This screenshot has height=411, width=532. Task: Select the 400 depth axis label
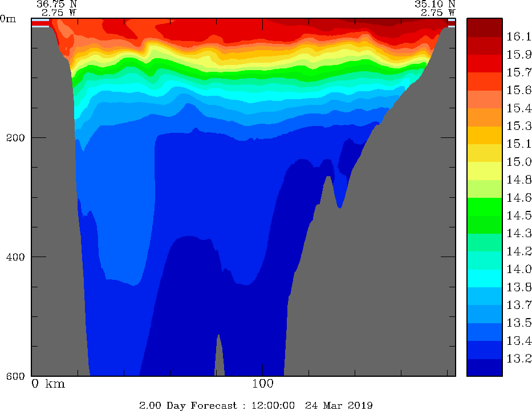[15, 257]
